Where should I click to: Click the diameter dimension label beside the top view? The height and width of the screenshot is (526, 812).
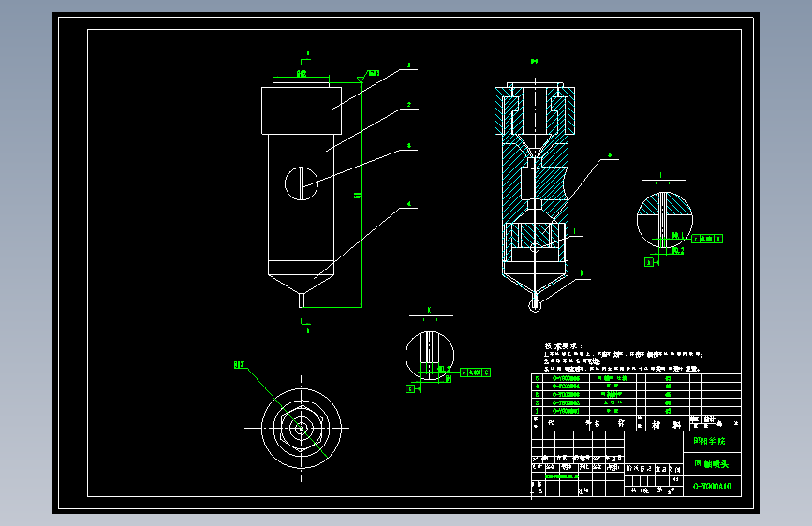(238, 364)
